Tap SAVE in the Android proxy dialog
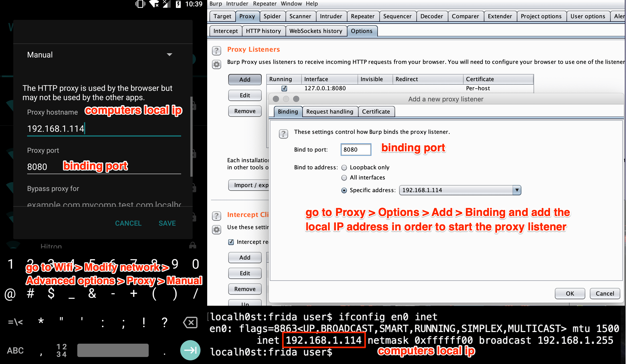 pos(167,223)
